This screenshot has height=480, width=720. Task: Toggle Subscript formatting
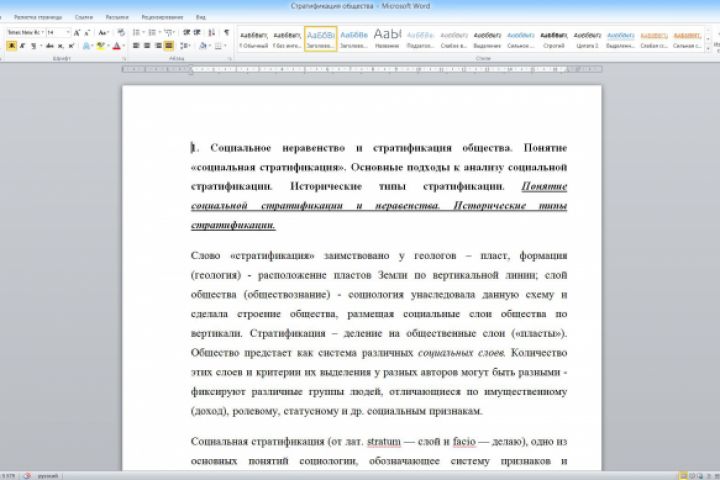click(x=61, y=46)
